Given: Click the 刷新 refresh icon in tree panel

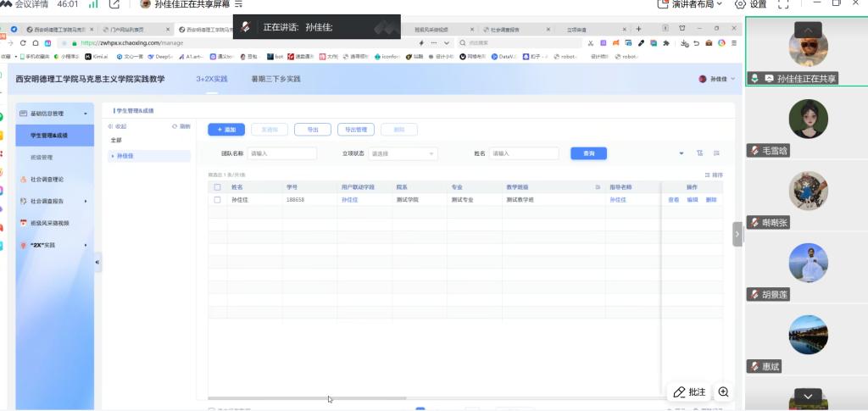Looking at the screenshot, I should coord(175,126).
